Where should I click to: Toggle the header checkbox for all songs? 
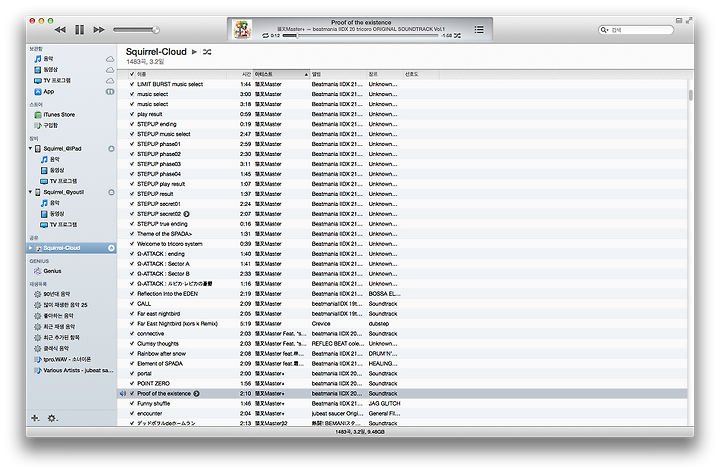click(132, 74)
